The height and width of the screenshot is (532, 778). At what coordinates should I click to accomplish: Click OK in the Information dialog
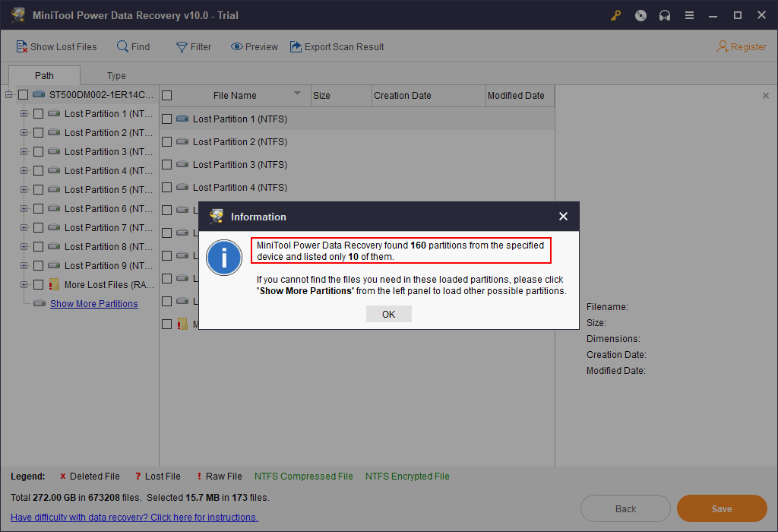(x=389, y=314)
